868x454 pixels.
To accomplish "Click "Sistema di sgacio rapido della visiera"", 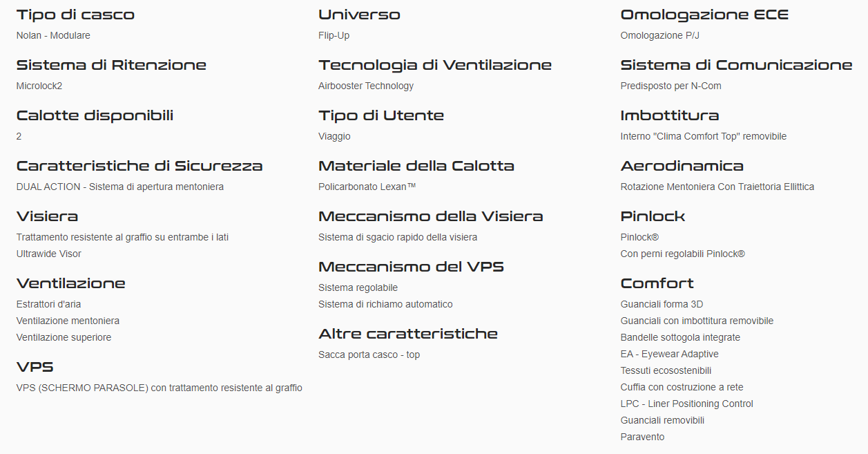I will [398, 237].
